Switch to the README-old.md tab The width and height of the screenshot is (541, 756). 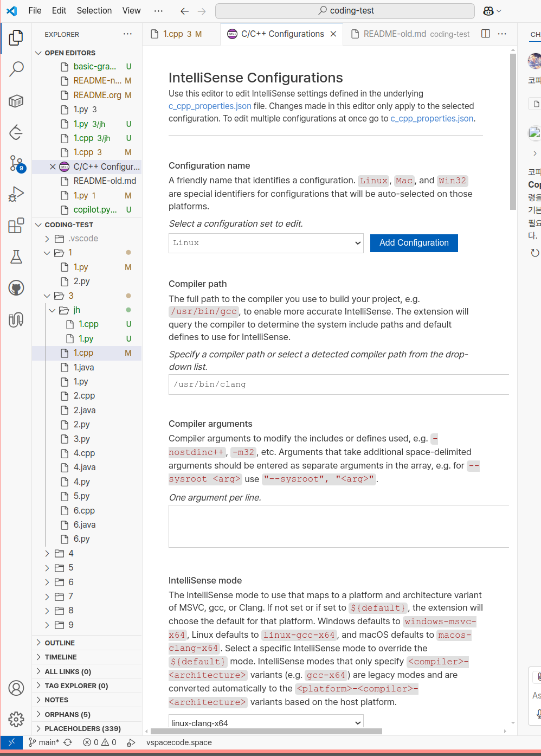(x=410, y=34)
